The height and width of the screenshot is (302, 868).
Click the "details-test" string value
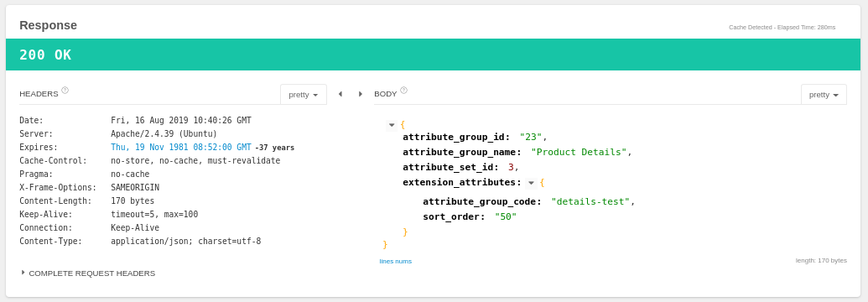[590, 201]
